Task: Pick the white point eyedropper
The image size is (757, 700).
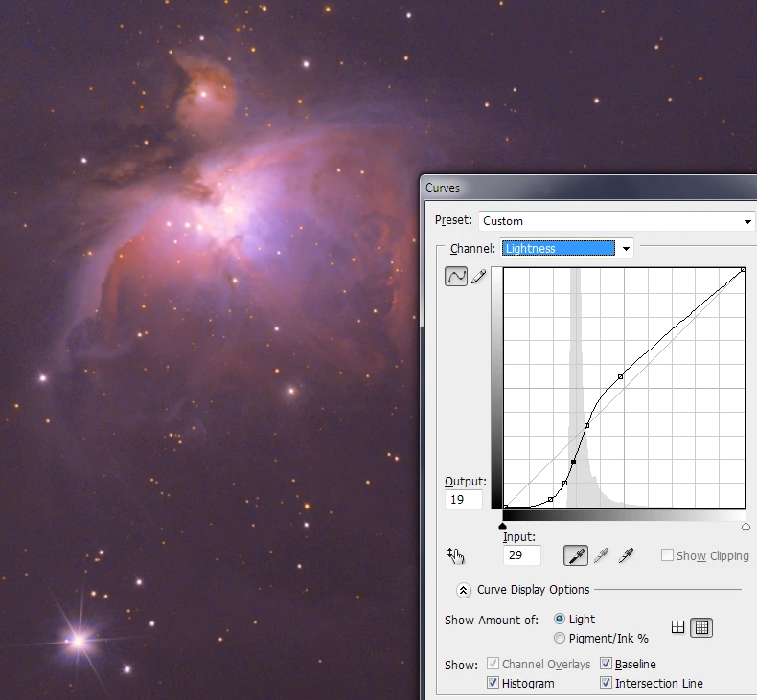Action: pyautogui.click(x=627, y=555)
